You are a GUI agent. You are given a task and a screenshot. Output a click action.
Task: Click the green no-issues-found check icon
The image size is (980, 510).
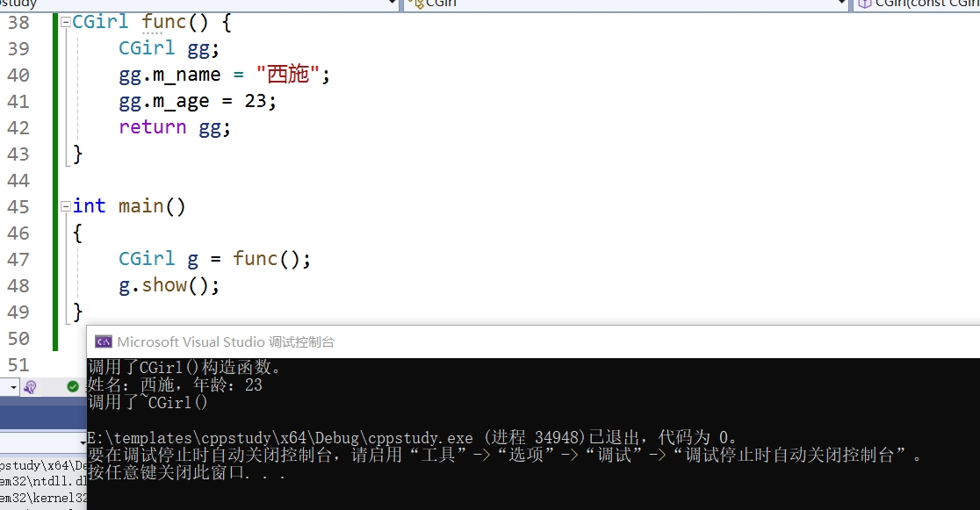[73, 387]
